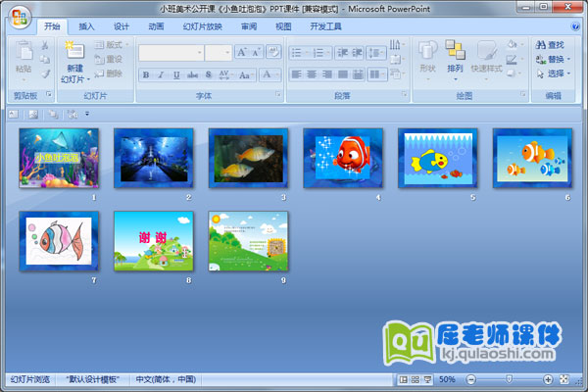Click the Cut scissors icon

[45, 45]
